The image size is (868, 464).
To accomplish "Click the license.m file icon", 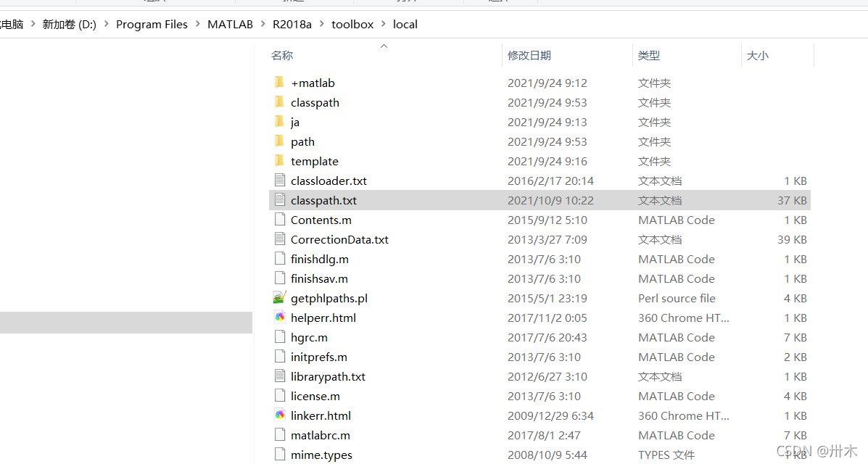I will tap(280, 395).
